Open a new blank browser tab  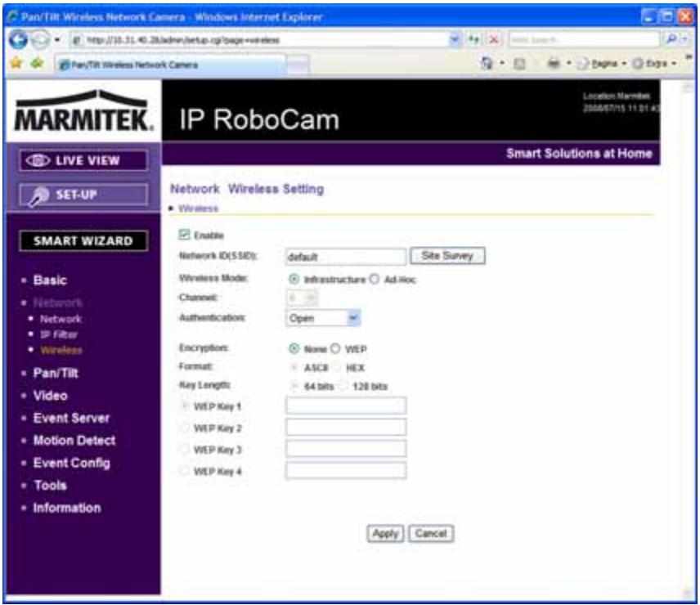point(298,65)
